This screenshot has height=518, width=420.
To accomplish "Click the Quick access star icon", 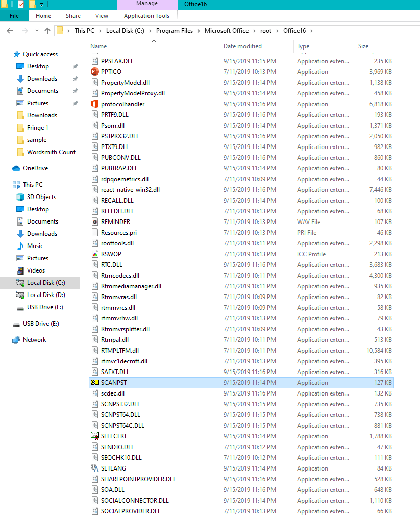I will pos(16,54).
